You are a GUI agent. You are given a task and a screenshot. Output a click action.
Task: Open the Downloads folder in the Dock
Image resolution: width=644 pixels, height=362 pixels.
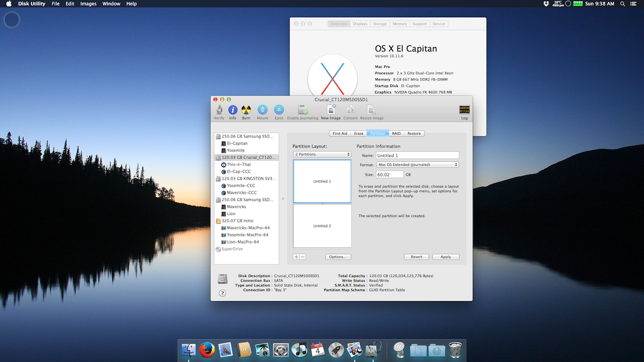coord(437,350)
